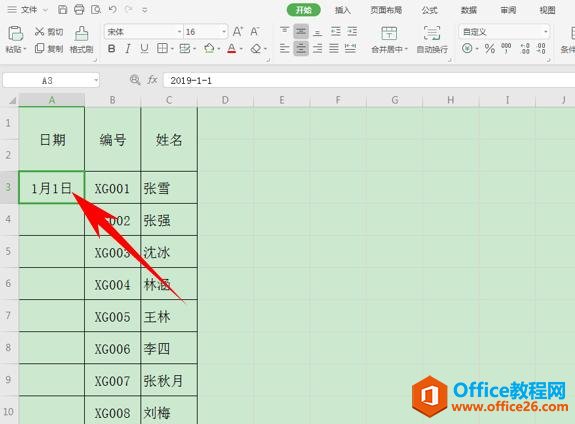This screenshot has width=575, height=424.
Task: Select cell containing XG005
Action: click(113, 317)
